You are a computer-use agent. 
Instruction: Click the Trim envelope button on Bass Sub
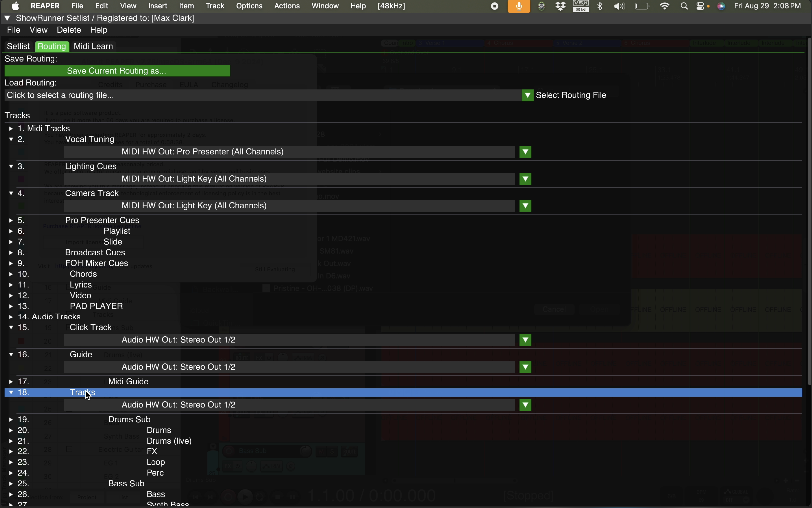point(271,466)
